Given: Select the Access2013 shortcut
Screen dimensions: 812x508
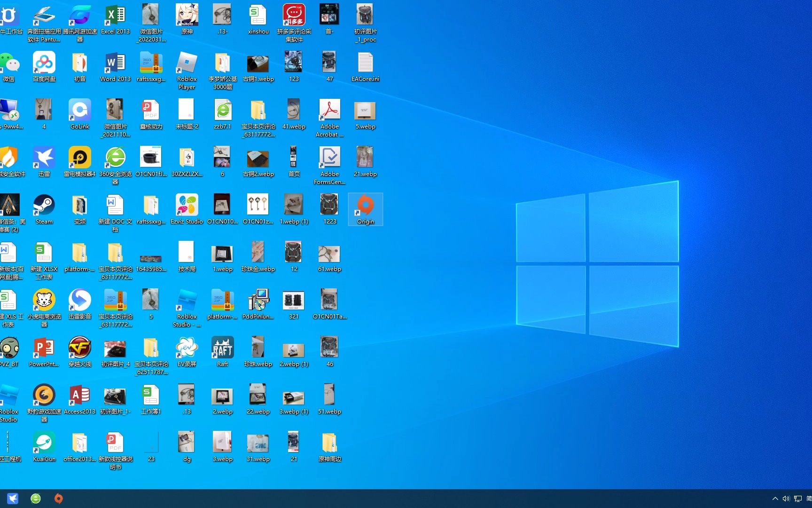Looking at the screenshot, I should (80, 399).
